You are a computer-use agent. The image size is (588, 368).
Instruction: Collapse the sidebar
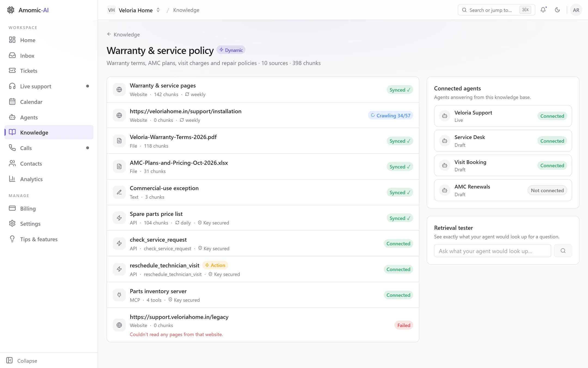(x=22, y=360)
